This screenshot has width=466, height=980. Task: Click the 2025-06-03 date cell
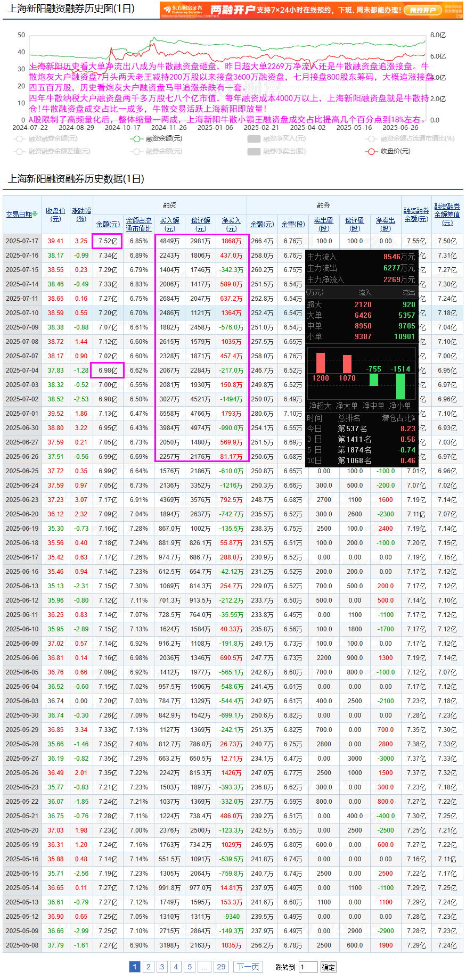(22, 701)
